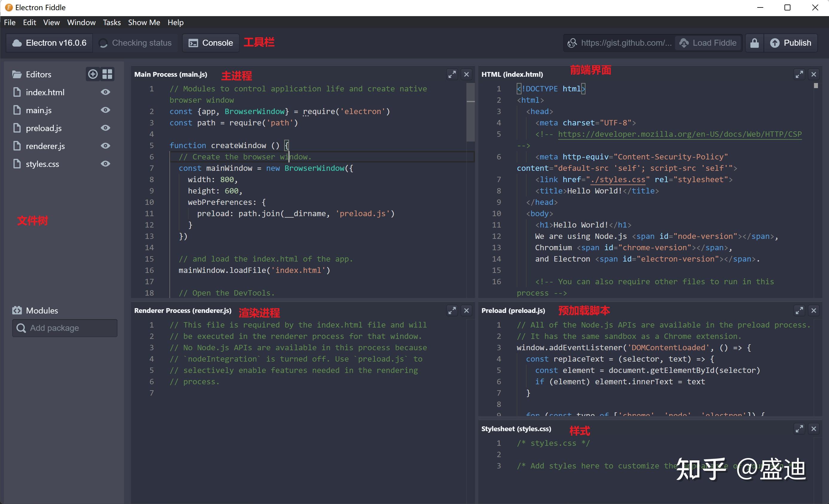Toggle visibility of main.js editor
Image resolution: width=829 pixels, height=504 pixels.
pyautogui.click(x=105, y=110)
